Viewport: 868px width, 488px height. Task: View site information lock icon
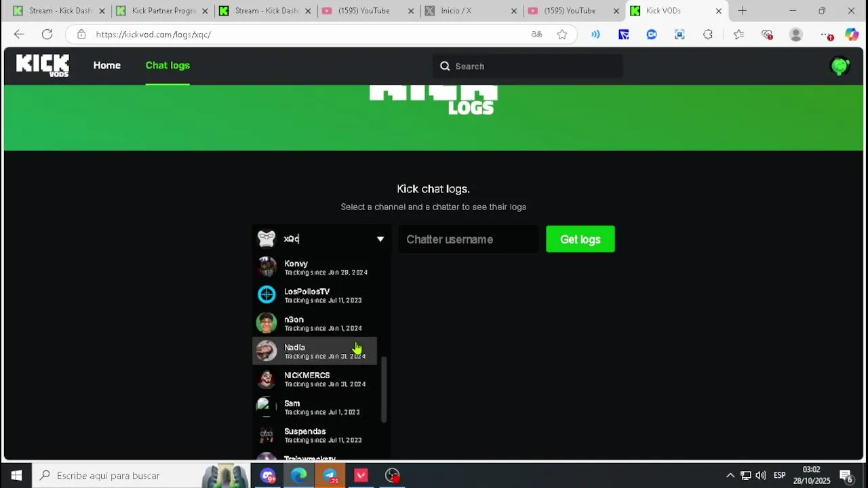[81, 35]
